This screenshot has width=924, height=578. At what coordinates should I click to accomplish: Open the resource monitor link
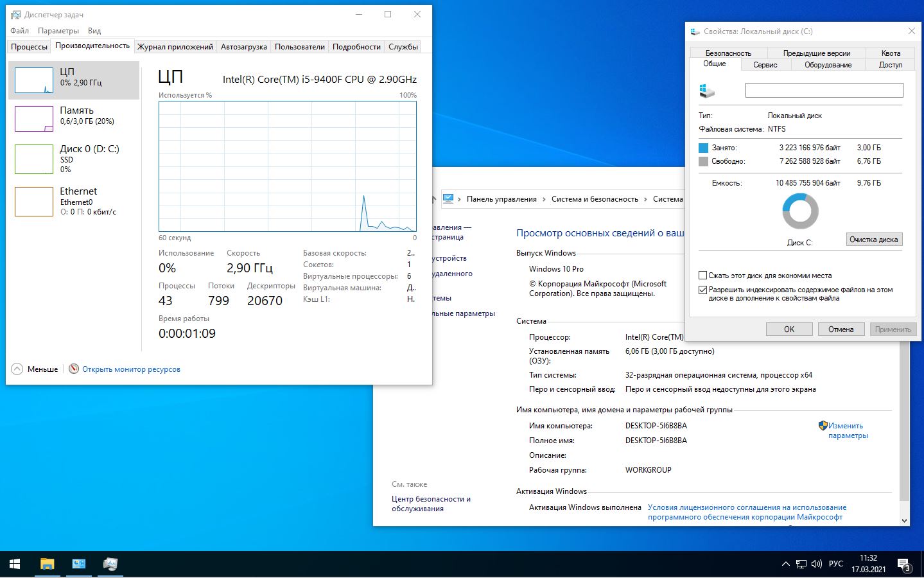coord(131,369)
